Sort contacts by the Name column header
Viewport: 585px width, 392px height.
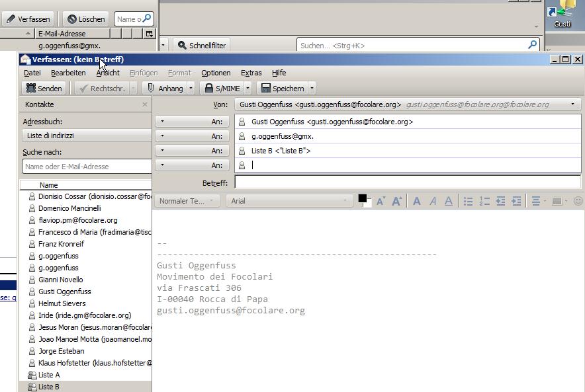(86, 185)
